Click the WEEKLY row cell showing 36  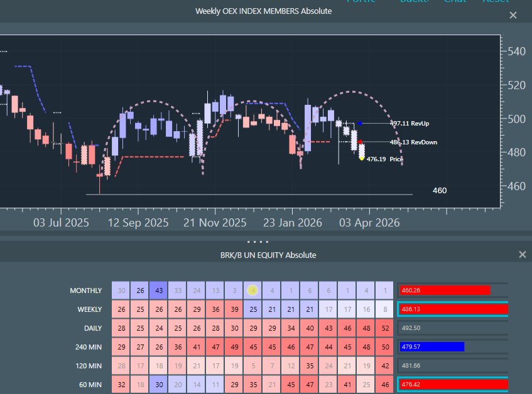[215, 309]
